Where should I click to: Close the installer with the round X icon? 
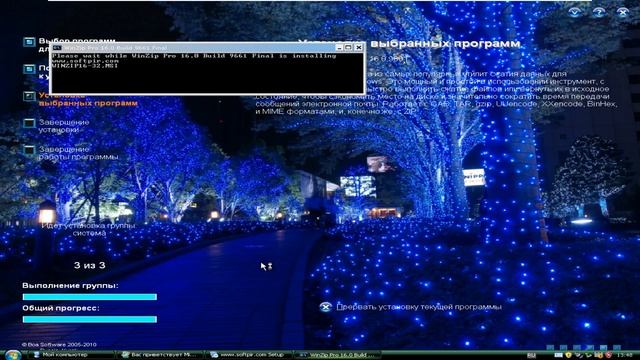(622, 12)
